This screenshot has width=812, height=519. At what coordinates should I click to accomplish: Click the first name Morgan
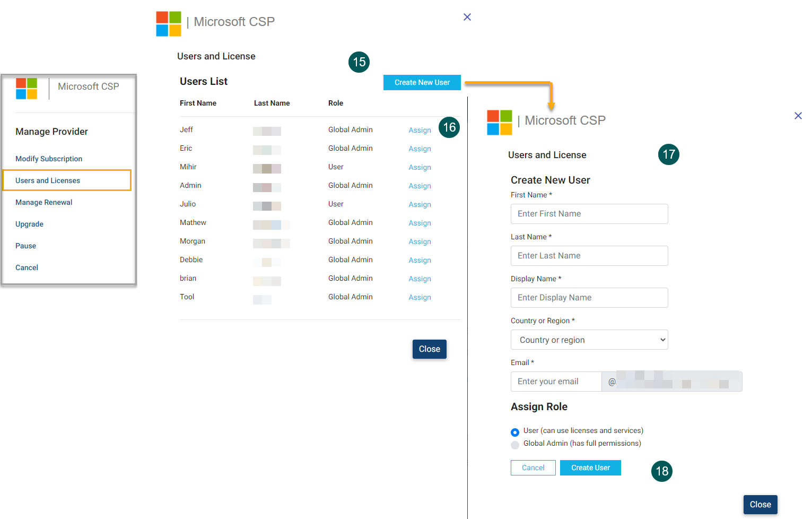pos(193,241)
